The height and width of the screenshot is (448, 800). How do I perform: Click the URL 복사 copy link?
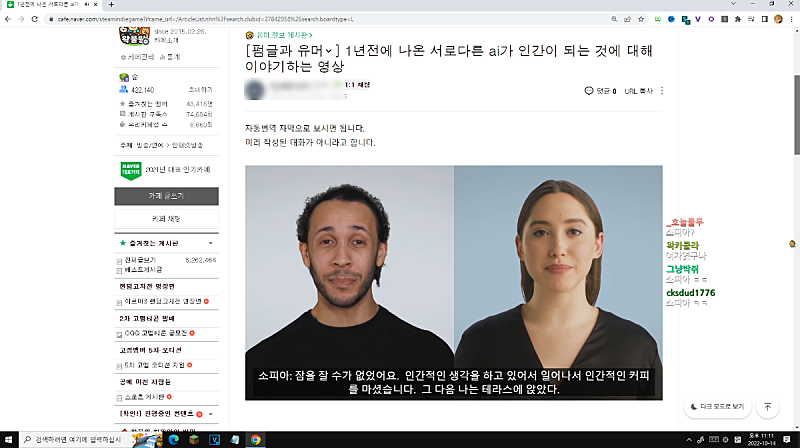pos(638,91)
